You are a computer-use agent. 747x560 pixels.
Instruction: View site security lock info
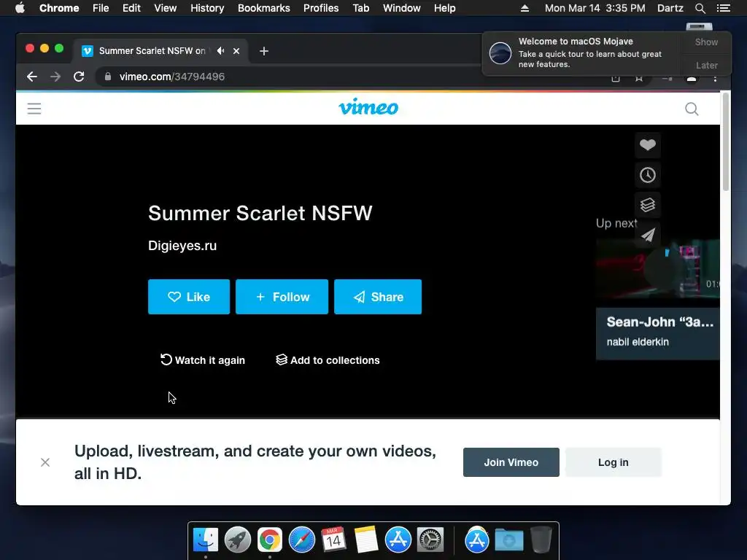[108, 76]
